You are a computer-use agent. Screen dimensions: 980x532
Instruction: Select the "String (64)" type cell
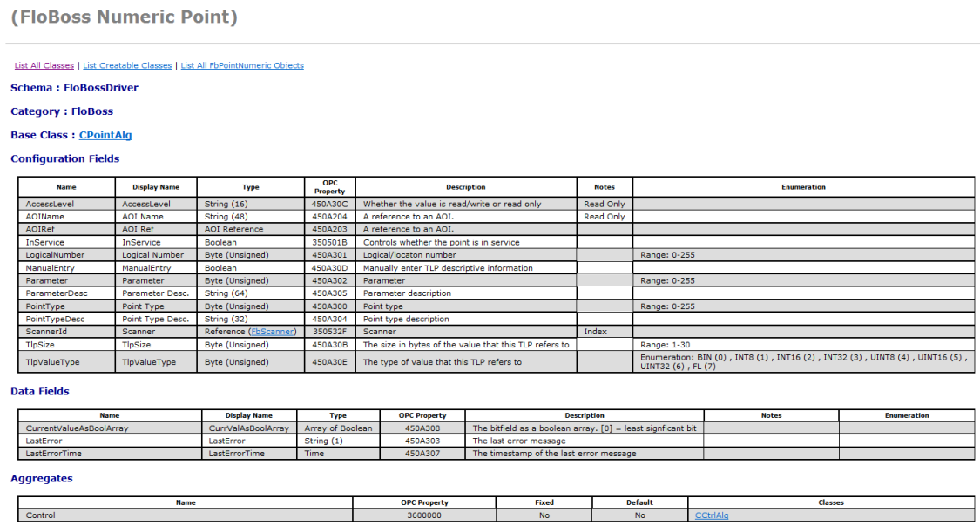(x=251, y=293)
